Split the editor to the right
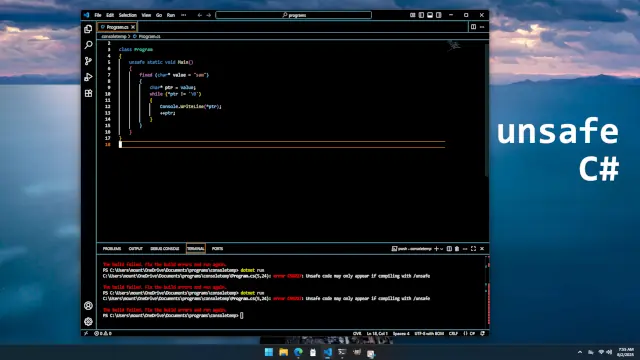640x360 pixels. click(x=473, y=27)
